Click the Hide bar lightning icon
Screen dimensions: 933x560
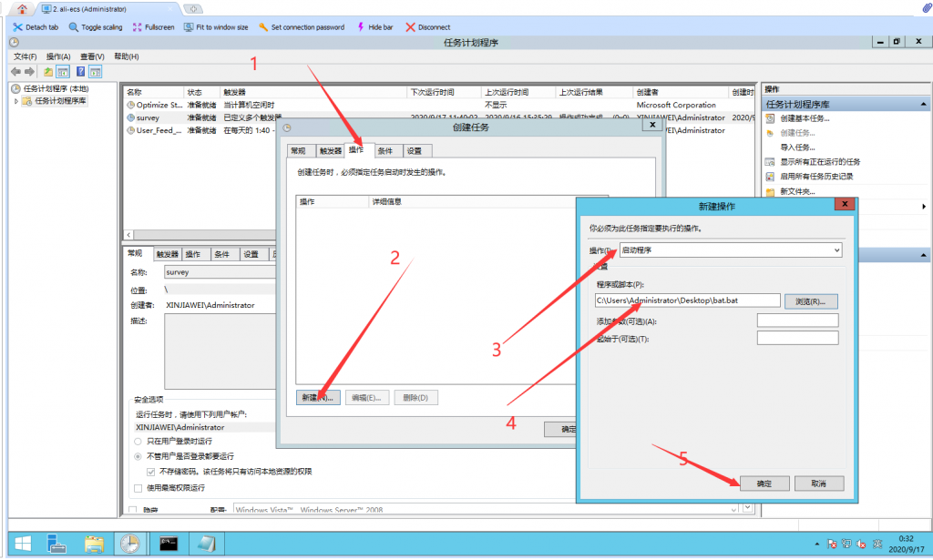pyautogui.click(x=361, y=27)
